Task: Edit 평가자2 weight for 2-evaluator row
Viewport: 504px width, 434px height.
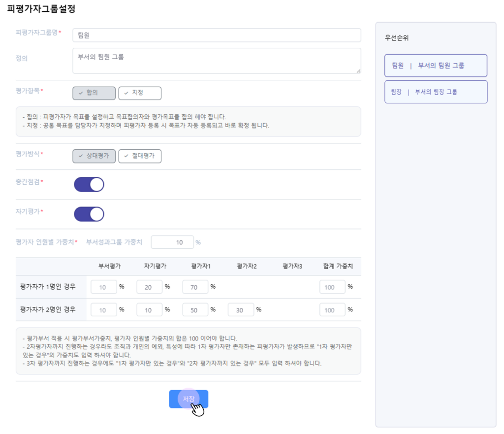Action: (241, 310)
